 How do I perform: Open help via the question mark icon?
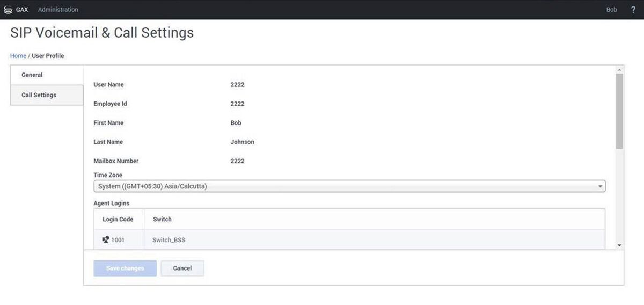click(633, 10)
